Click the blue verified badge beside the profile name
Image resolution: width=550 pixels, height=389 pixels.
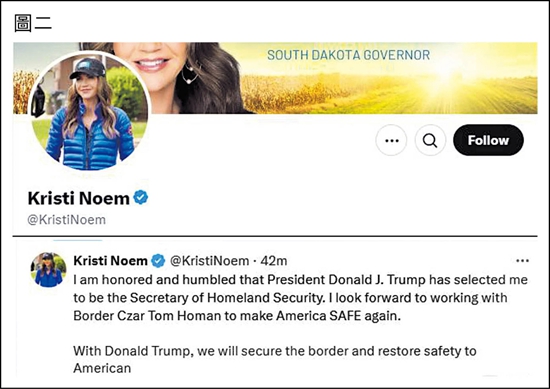pyautogui.click(x=141, y=197)
